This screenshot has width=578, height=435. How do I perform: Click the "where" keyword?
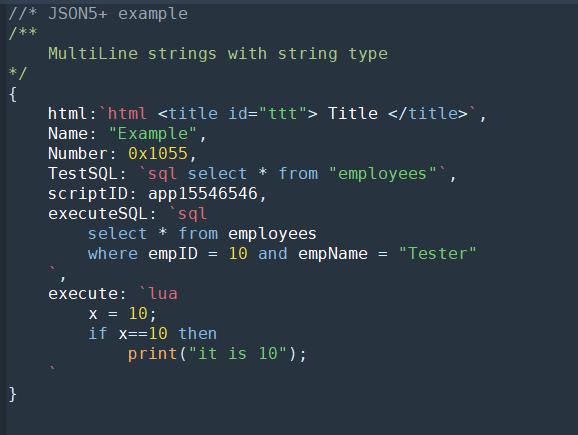[113, 253]
